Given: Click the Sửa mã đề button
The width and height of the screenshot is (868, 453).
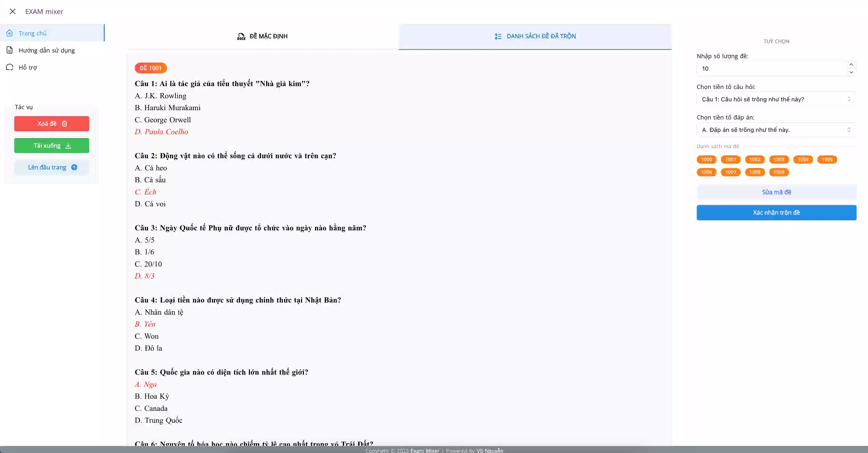Looking at the screenshot, I should point(776,192).
